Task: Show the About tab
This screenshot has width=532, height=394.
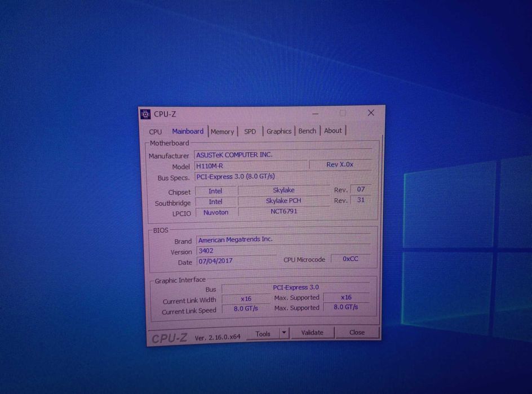Action: click(333, 131)
